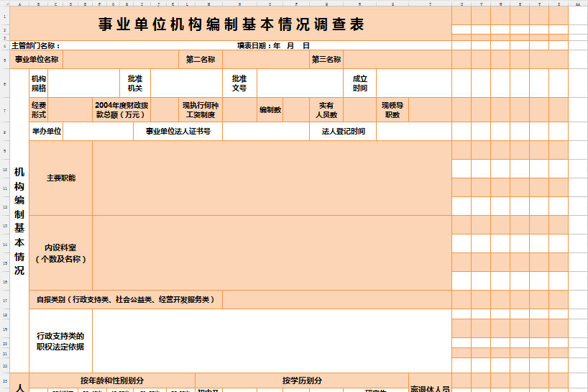Click the row 6 header number
588x392 pixels.
click(x=5, y=83)
